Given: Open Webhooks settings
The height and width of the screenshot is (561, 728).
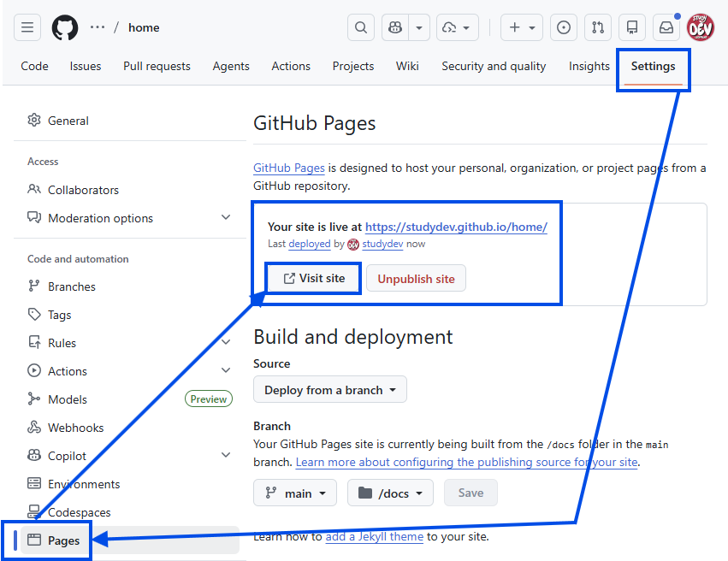Looking at the screenshot, I should [x=75, y=428].
